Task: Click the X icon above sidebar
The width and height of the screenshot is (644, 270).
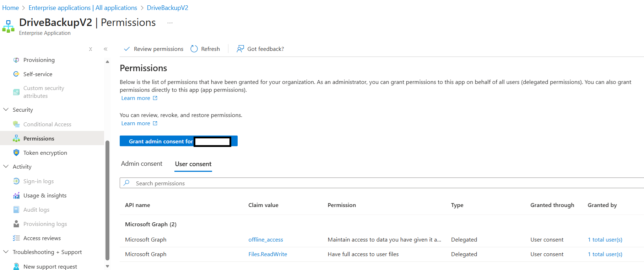Action: coord(91,49)
